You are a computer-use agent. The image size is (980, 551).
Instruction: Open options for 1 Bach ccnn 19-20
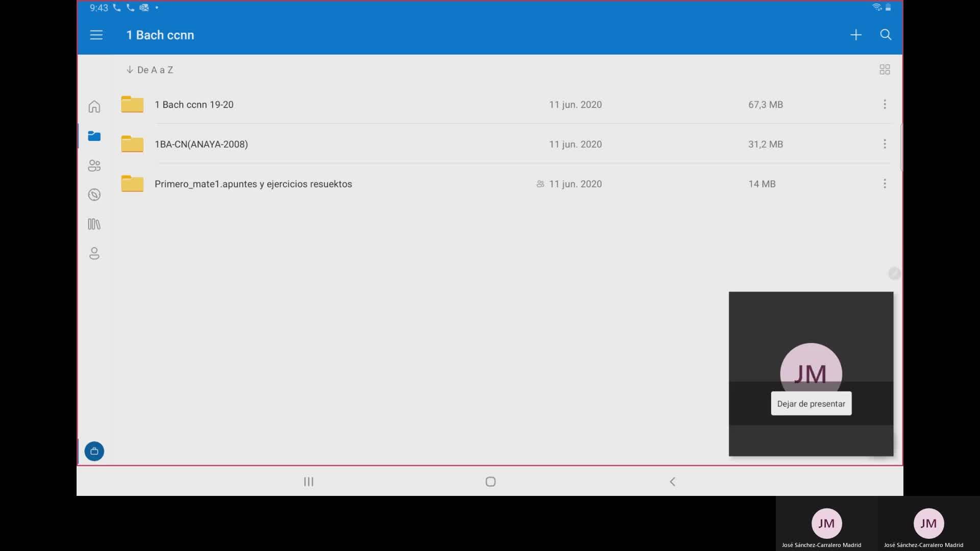[x=885, y=104]
